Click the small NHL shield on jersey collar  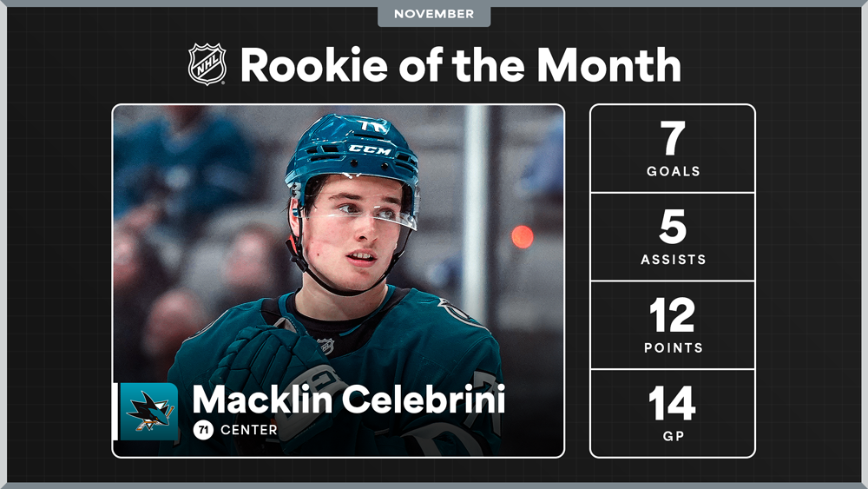(325, 345)
